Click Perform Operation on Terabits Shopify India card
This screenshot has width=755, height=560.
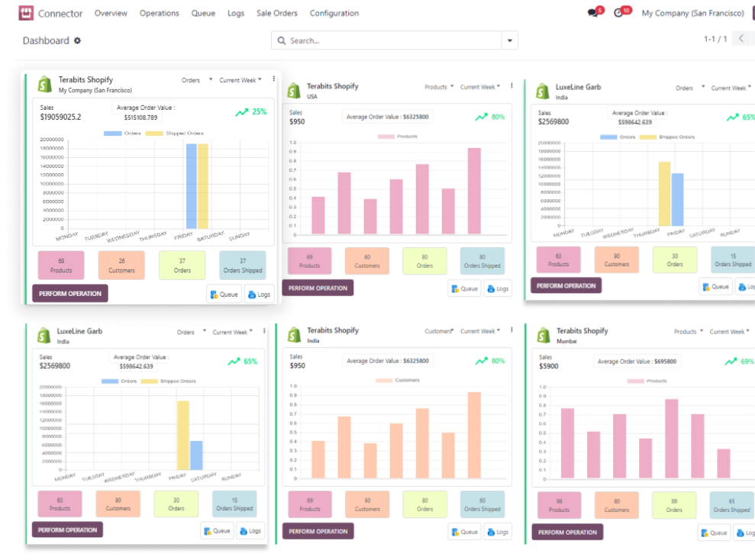coord(318,532)
